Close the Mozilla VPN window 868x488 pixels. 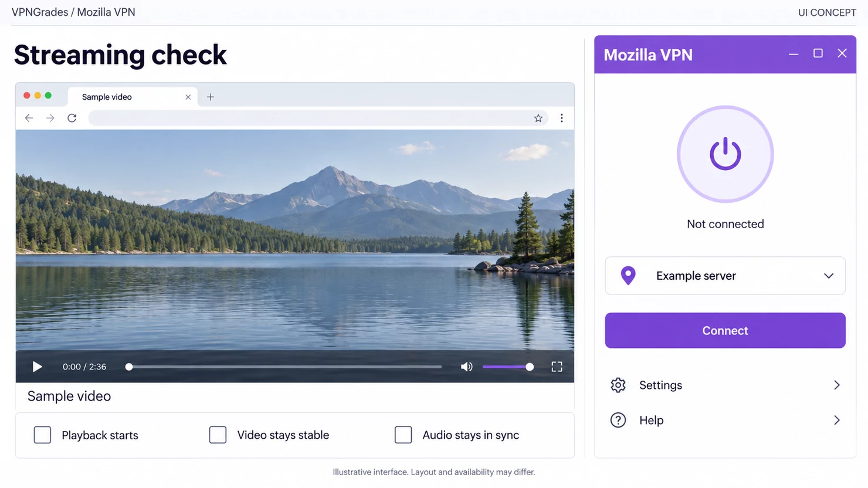coord(842,53)
